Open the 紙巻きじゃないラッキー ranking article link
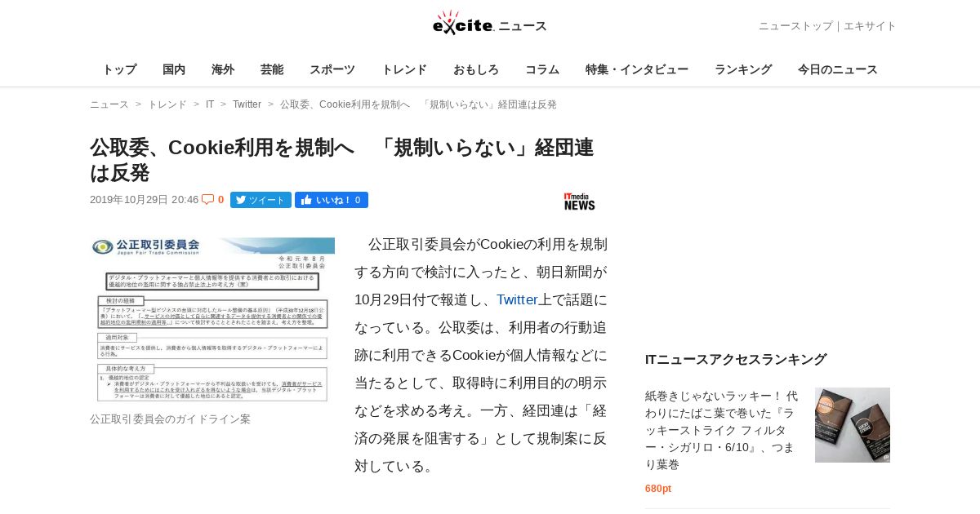This screenshot has height=514, width=980. [x=720, y=430]
